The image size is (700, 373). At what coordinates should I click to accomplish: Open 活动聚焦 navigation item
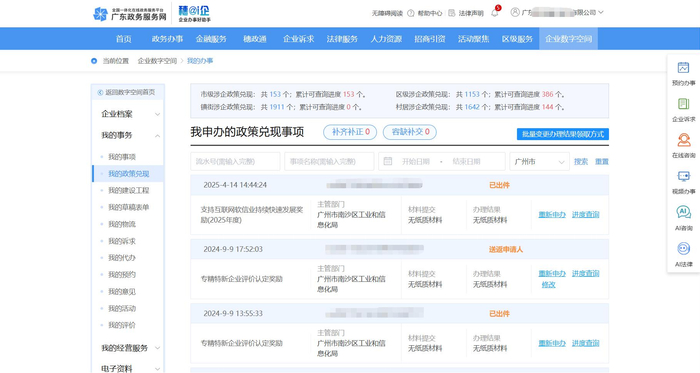pos(474,39)
